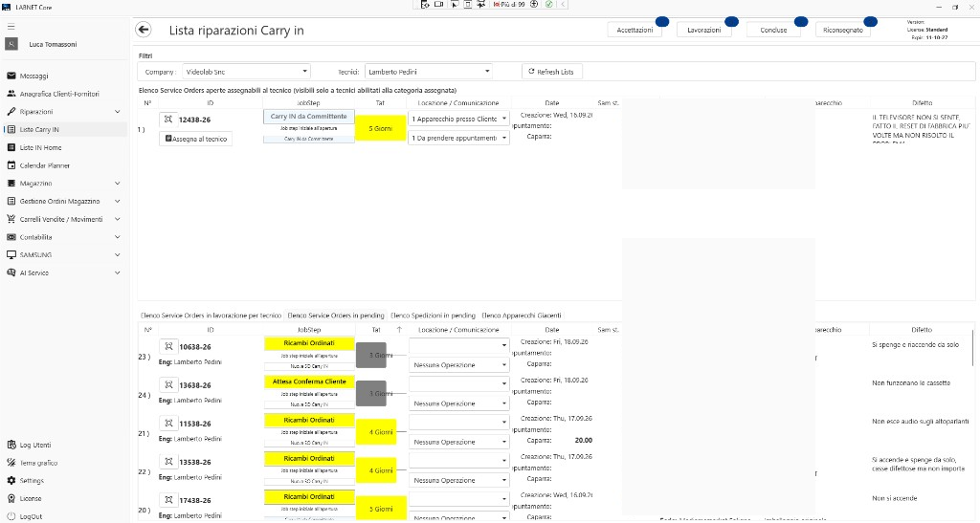Screen dimensions: 980x523
Task: Open details icon for order 10638-26
Action: point(168,346)
